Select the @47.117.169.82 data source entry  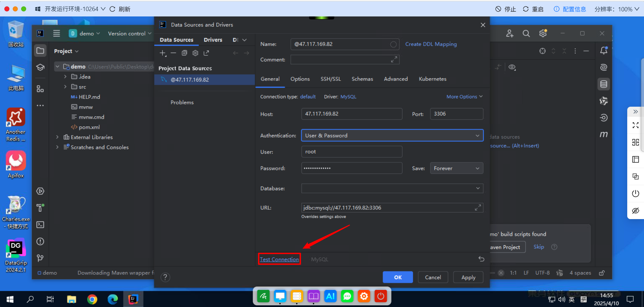[x=205, y=80]
